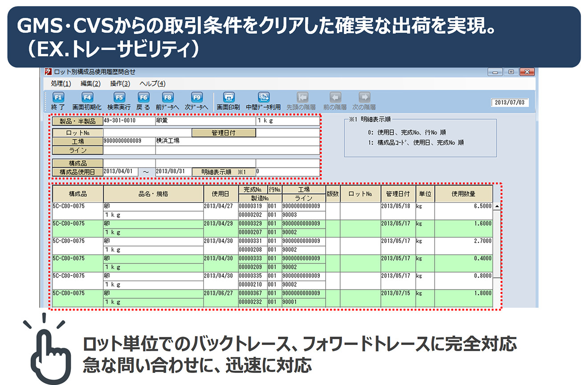Click the 工場 label button in the search form

[78, 142]
